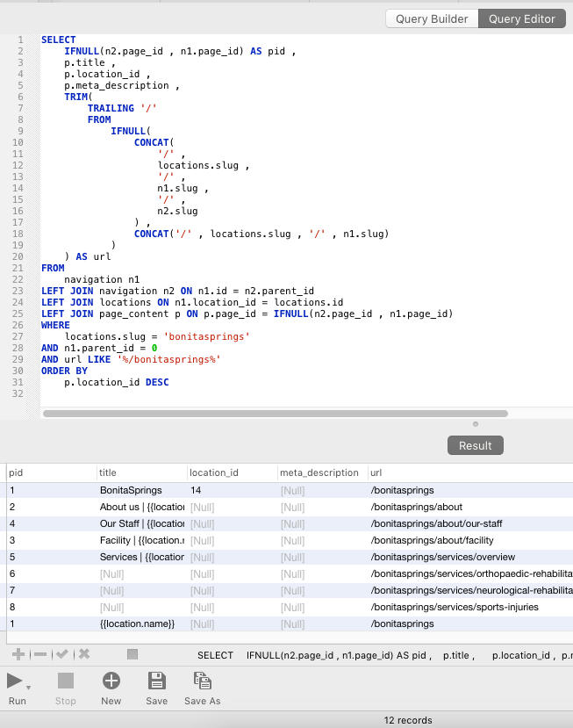Click the title column header
Image resolution: width=573 pixels, height=728 pixels.
point(141,472)
